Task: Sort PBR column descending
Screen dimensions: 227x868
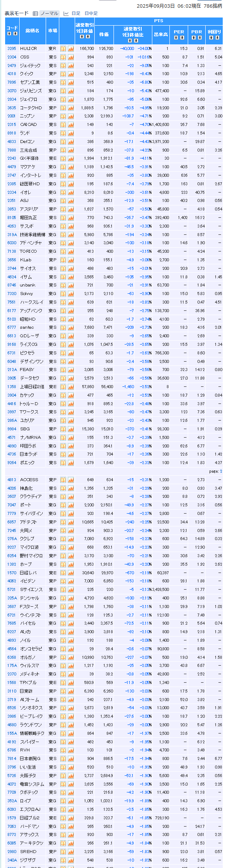Action: 199,38
